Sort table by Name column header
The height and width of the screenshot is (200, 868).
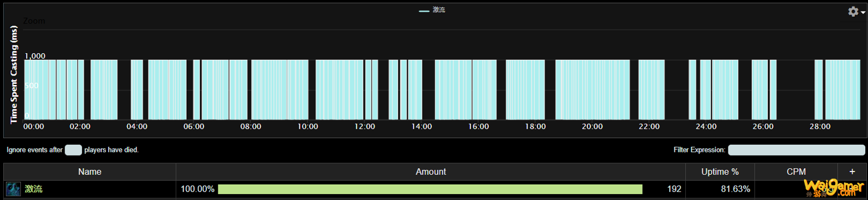click(x=90, y=172)
